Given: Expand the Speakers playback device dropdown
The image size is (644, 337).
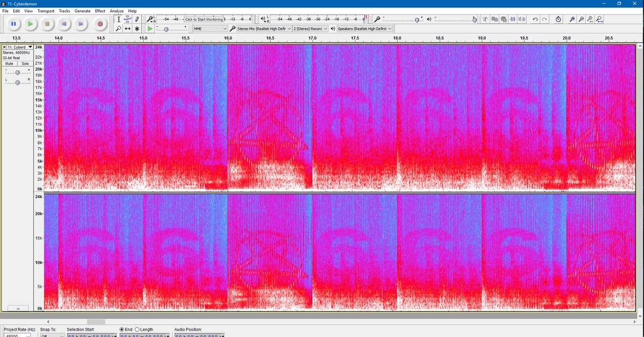Looking at the screenshot, I should 364,28.
